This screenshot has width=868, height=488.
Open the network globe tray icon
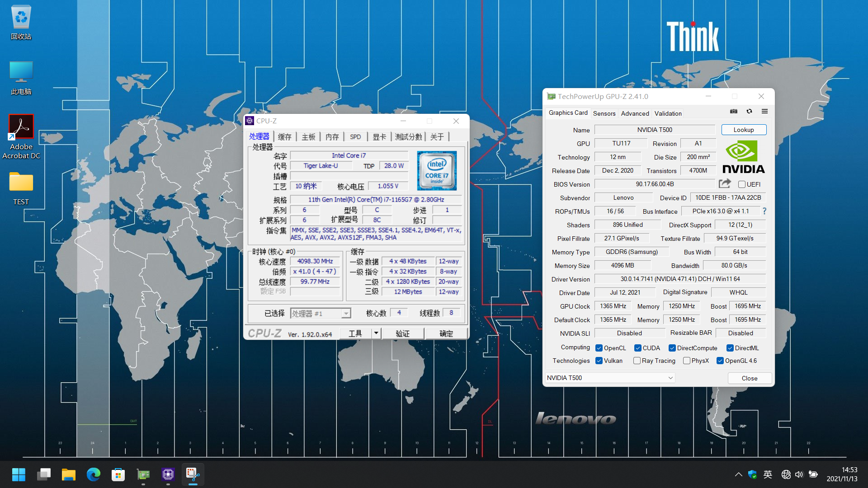pyautogui.click(x=786, y=474)
